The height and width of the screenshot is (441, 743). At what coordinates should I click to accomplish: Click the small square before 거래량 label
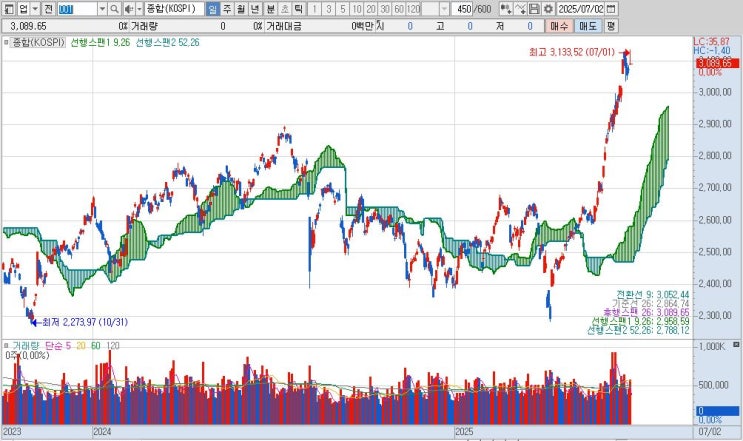[x=6, y=346]
